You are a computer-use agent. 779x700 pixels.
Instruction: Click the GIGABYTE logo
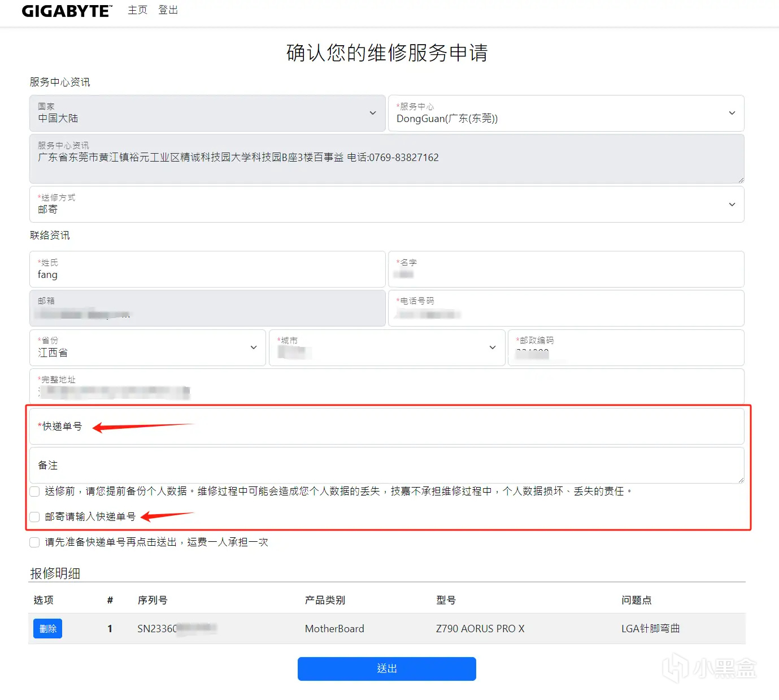pyautogui.click(x=67, y=11)
